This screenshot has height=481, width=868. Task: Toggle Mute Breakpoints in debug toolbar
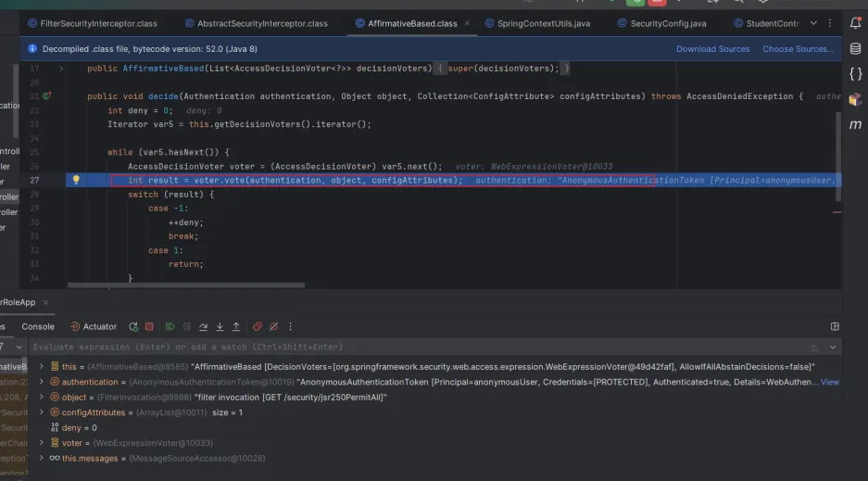(x=274, y=326)
